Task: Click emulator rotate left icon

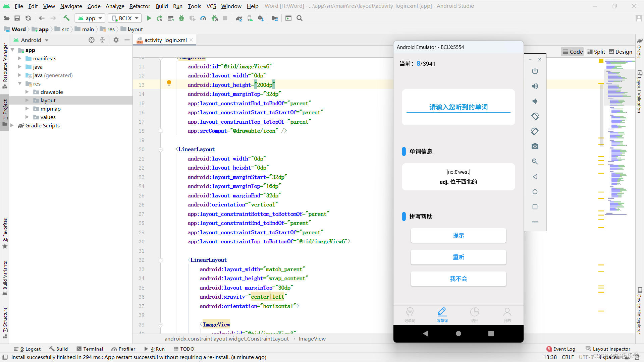Action: [535, 116]
